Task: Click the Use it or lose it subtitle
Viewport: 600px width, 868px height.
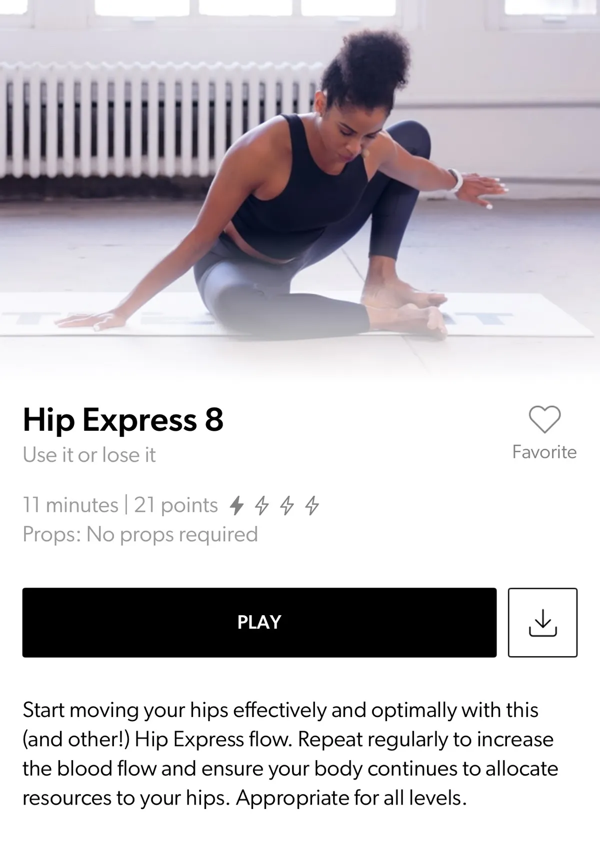Action: 89,455
